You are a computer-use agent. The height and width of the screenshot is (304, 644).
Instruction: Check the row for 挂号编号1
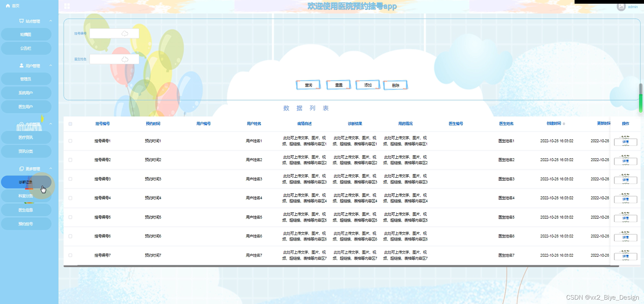[70, 141]
